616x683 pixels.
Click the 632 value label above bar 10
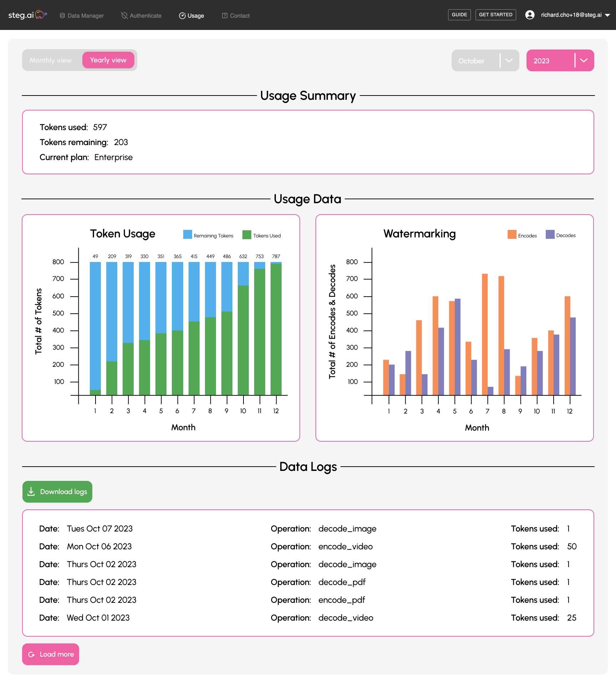[243, 256]
